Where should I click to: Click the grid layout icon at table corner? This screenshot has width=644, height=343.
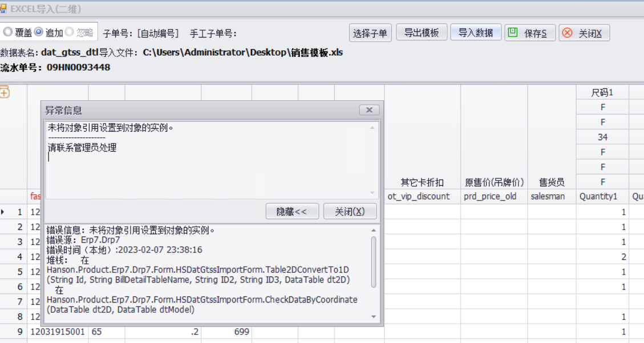pos(5,92)
